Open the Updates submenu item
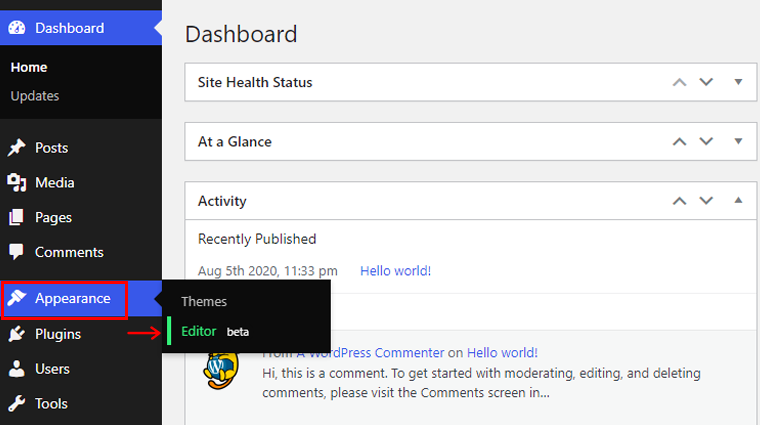Viewport: 760px width, 425px height. tap(35, 96)
